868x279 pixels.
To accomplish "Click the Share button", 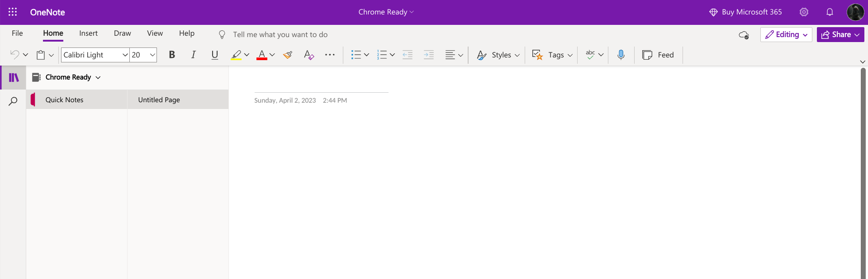I will 840,34.
